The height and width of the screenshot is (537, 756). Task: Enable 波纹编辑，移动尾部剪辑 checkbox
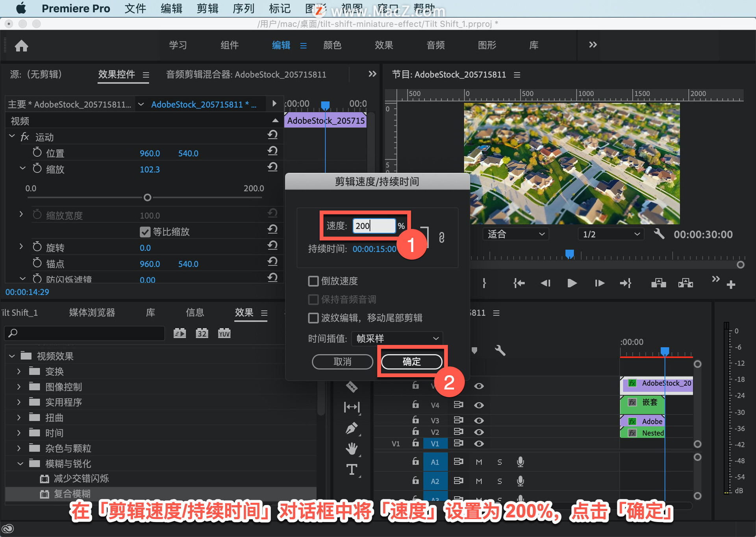[313, 318]
